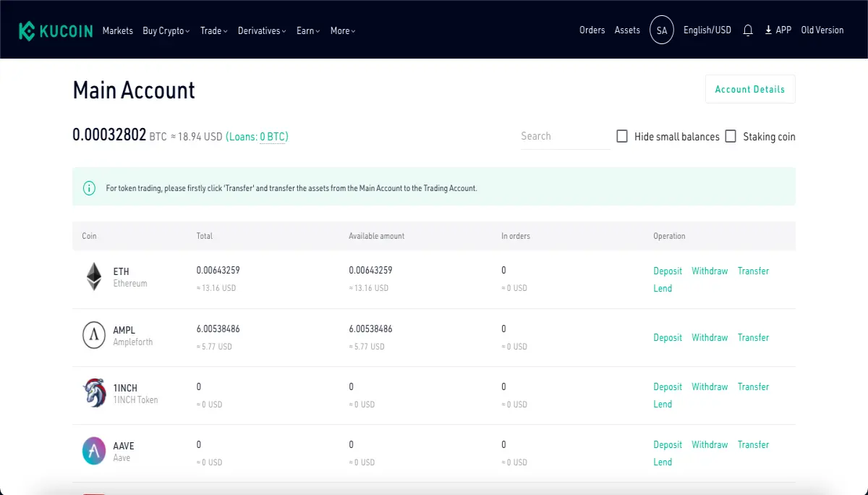
Task: Expand the Earn dropdown
Action: click(x=308, y=30)
